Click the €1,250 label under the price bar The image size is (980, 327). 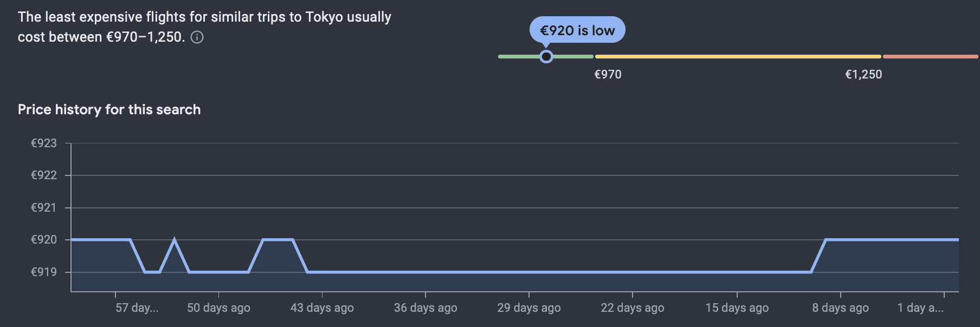(863, 75)
